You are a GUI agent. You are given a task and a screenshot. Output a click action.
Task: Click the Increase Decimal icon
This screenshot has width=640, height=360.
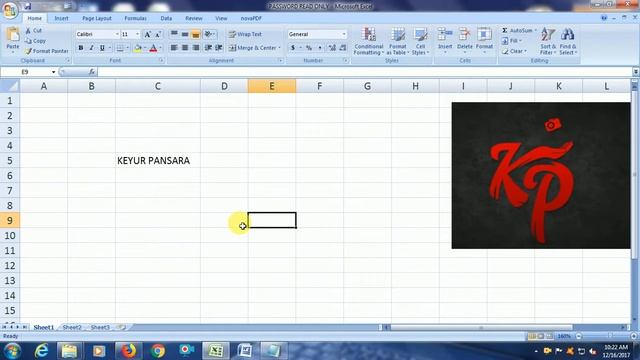click(332, 48)
